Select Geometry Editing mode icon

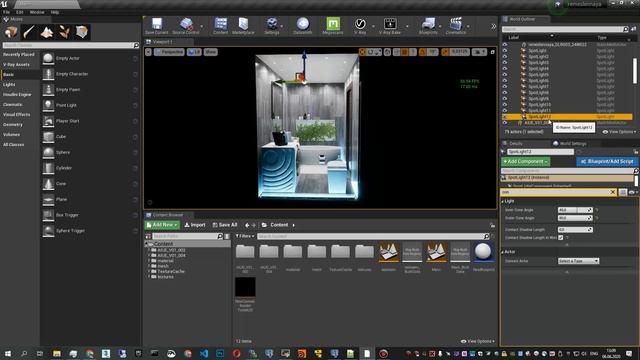[82, 32]
